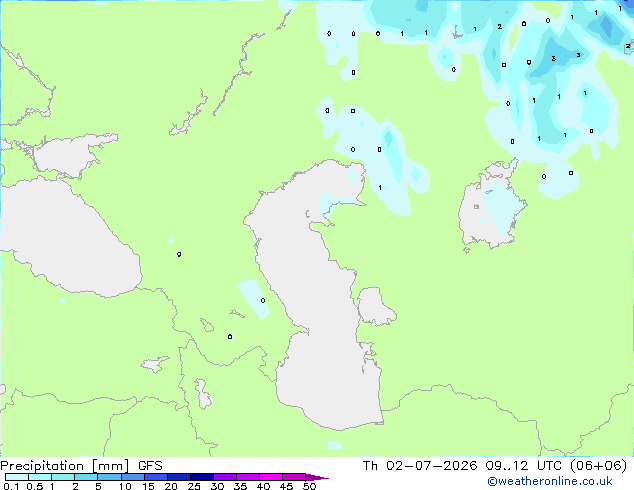The height and width of the screenshot is (490, 634).
Task: Click the '0.5' legend scale label
Action: pos(34,486)
